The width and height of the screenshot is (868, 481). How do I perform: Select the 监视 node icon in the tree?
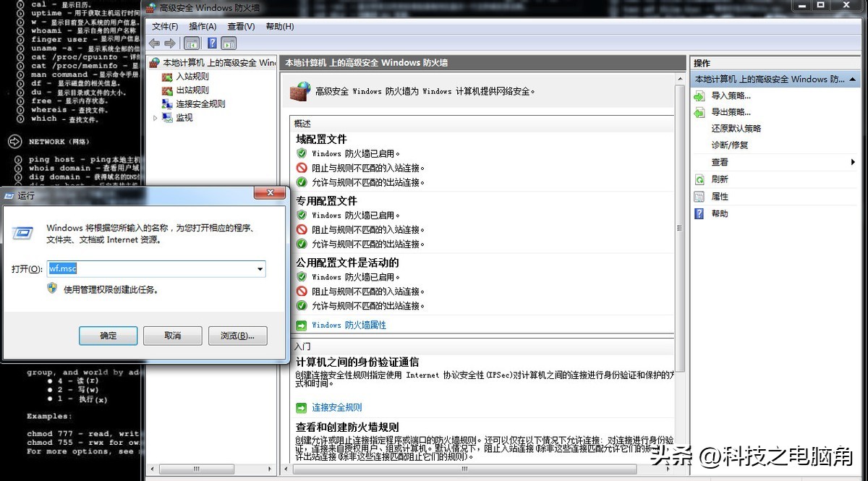pyautogui.click(x=166, y=116)
